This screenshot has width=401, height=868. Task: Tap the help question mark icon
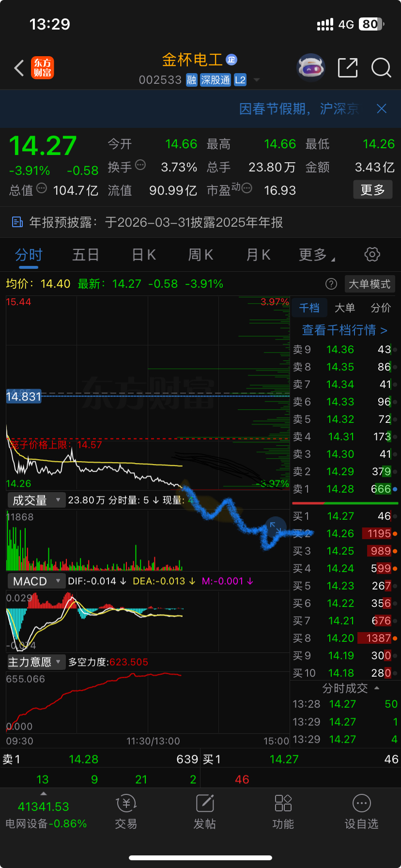(331, 284)
